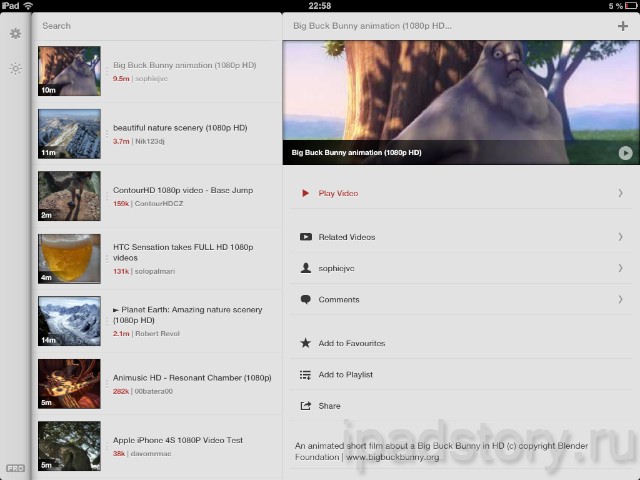Tap the 3.7m view count
Image resolution: width=640 pixels, height=480 pixels.
(x=121, y=141)
